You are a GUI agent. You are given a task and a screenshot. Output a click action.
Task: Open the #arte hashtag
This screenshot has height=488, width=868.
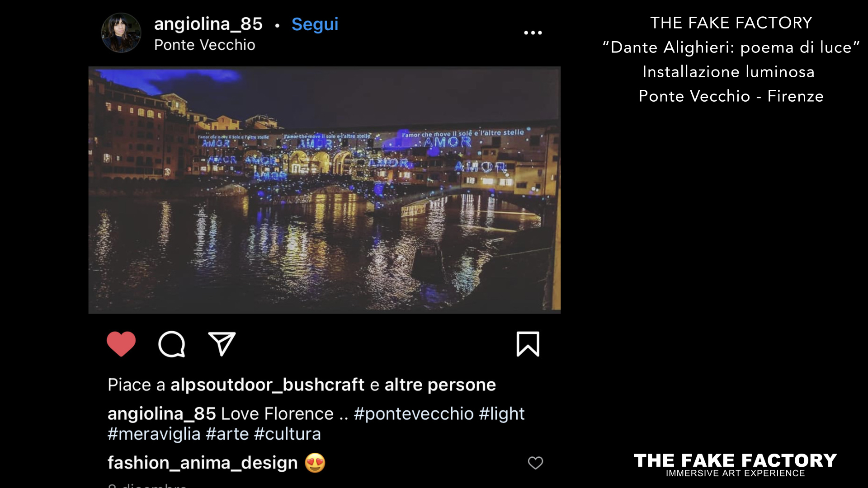pyautogui.click(x=227, y=434)
